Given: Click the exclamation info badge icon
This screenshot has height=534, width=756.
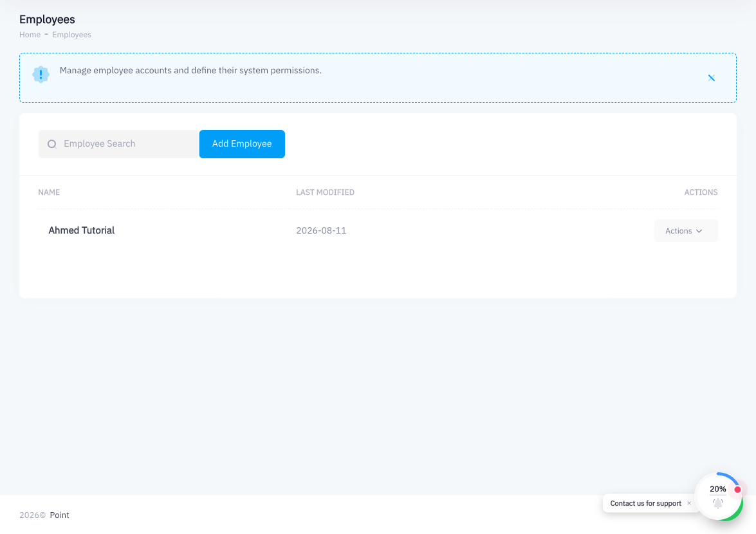Looking at the screenshot, I should click(x=41, y=75).
